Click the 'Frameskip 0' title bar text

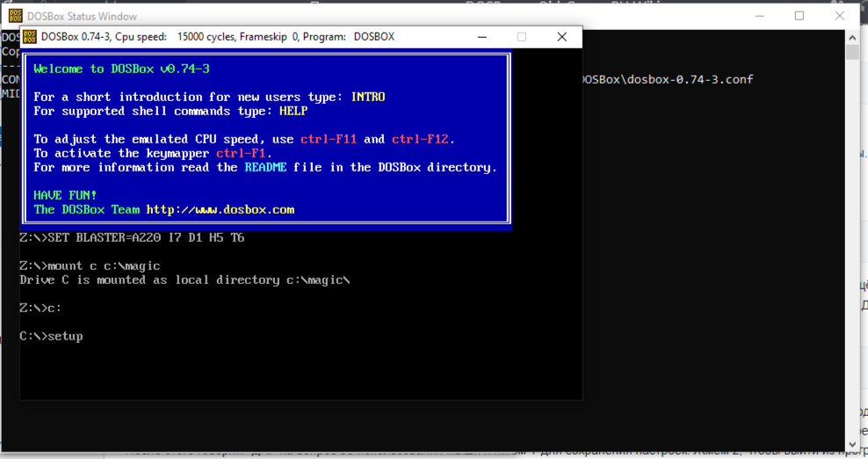click(269, 37)
